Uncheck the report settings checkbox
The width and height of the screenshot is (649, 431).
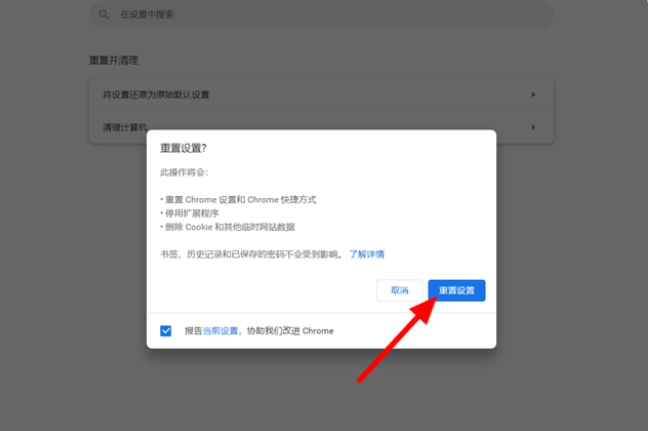coord(166,331)
